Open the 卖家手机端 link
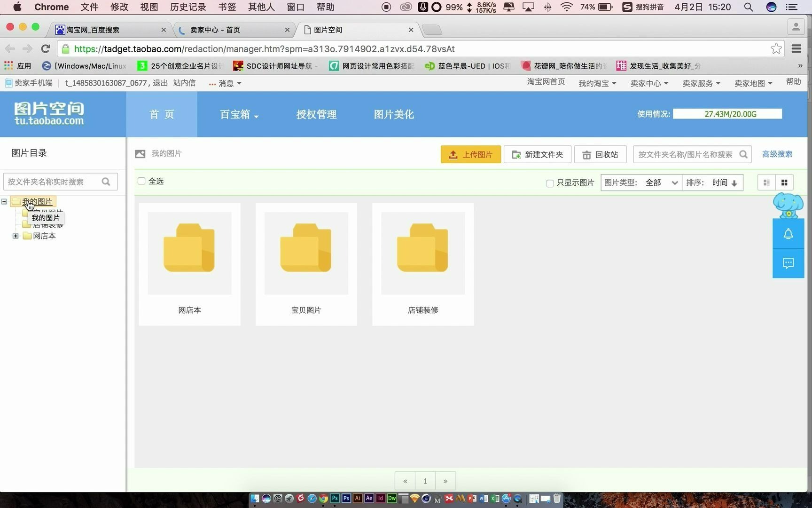Image resolution: width=812 pixels, height=508 pixels. 29,83
